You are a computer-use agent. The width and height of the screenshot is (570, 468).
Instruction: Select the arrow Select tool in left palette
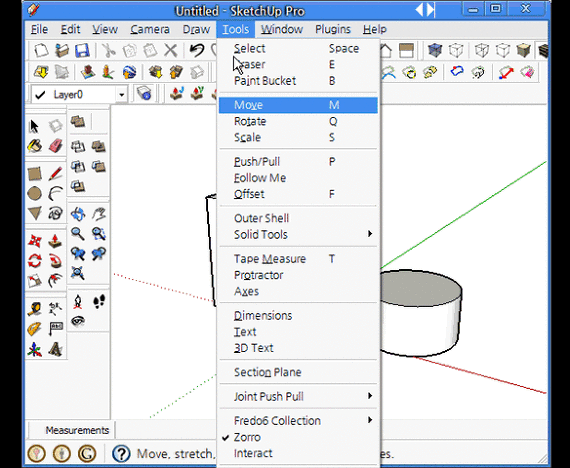pos(34,127)
